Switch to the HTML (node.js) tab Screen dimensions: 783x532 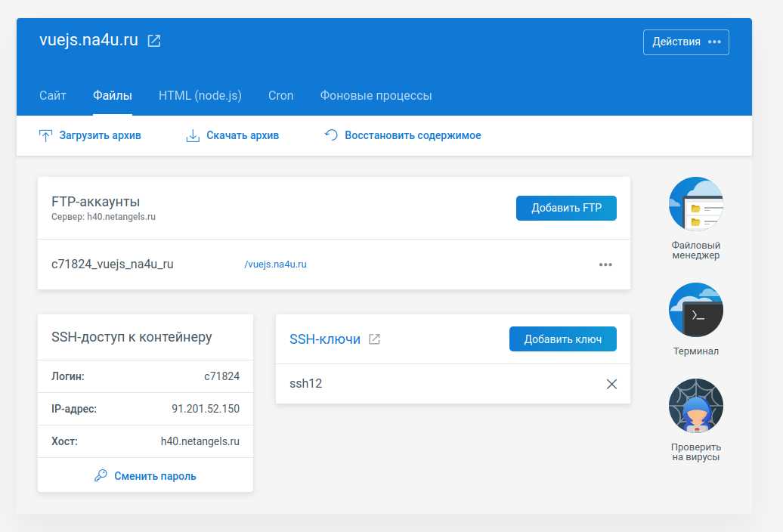200,95
